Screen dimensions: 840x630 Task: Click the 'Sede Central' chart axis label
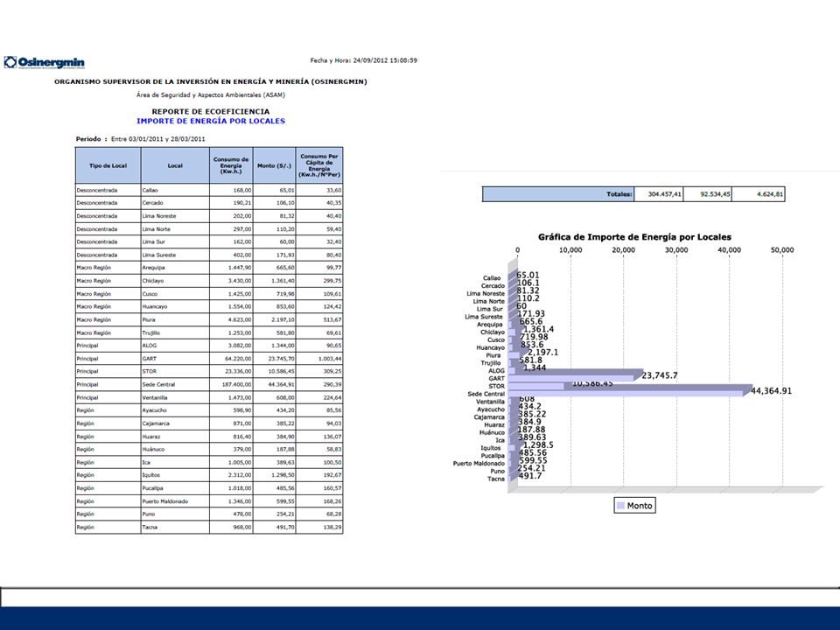[486, 394]
